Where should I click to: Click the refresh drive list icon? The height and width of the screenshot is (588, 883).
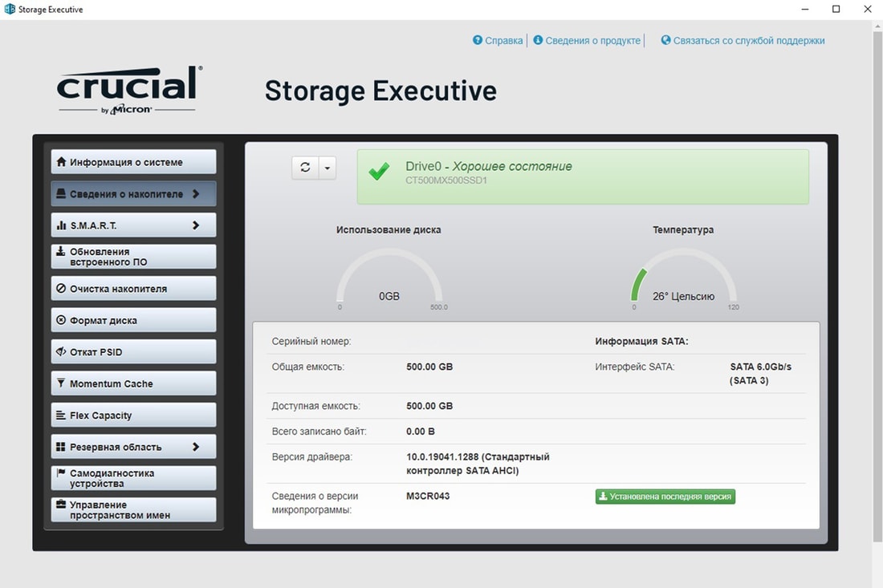pyautogui.click(x=305, y=167)
